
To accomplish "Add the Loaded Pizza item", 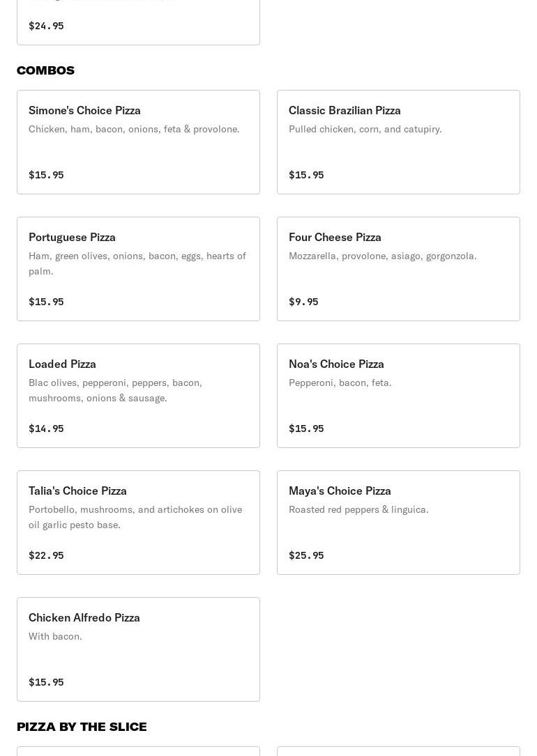I will tap(138, 396).
